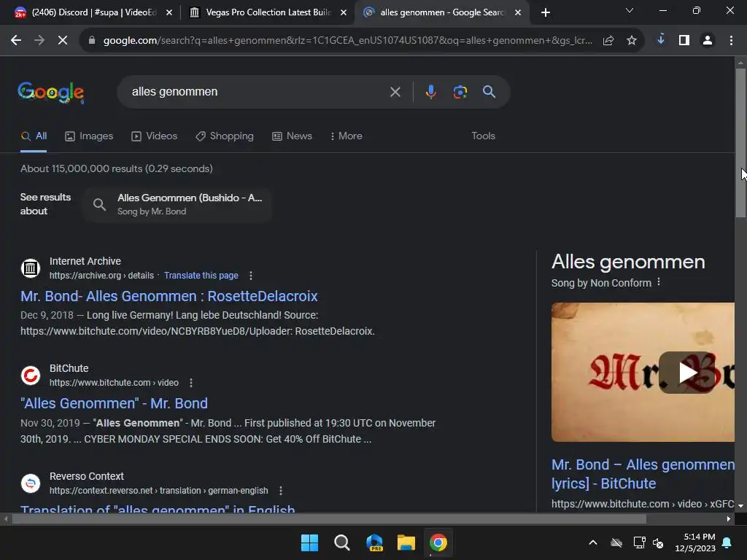This screenshot has height=560, width=747.
Task: Close the Vegas Pro Collection tab
Action: coord(344,12)
